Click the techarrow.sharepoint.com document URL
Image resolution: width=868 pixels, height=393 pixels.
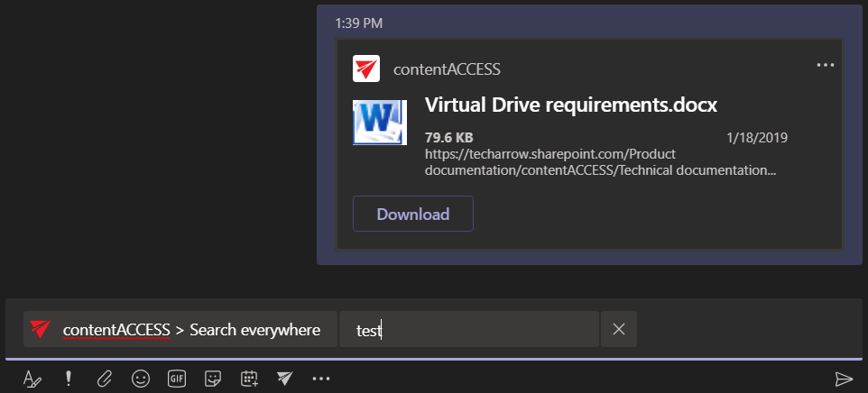tap(599, 161)
